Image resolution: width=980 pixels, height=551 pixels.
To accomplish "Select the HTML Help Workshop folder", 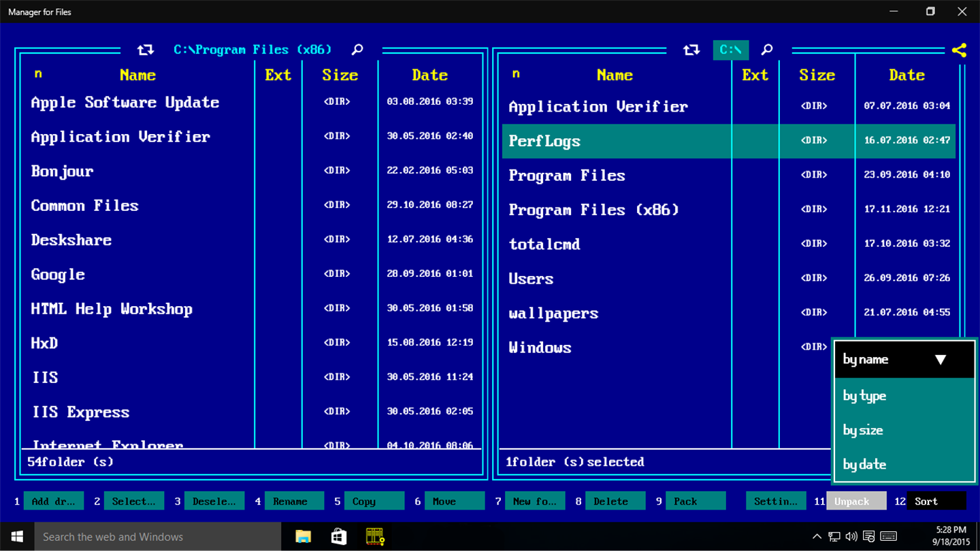I will (x=252, y=309).
